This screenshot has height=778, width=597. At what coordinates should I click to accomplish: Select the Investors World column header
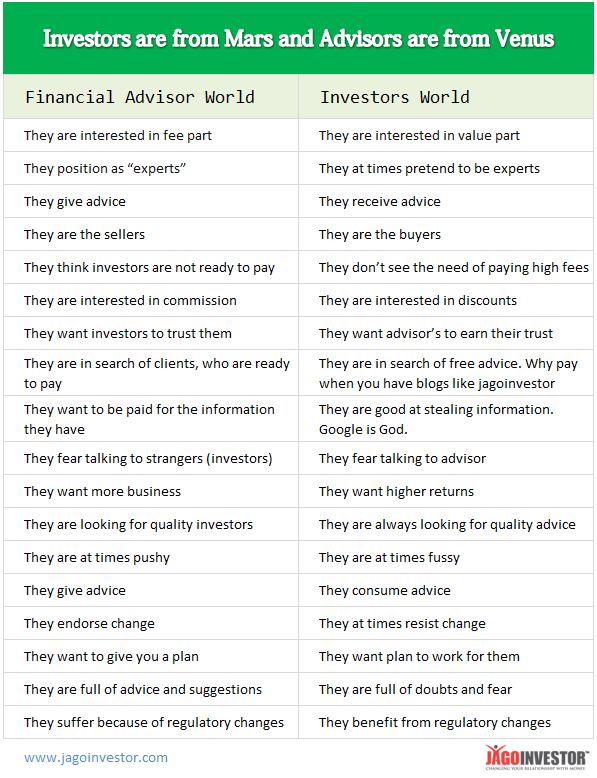[x=446, y=97]
